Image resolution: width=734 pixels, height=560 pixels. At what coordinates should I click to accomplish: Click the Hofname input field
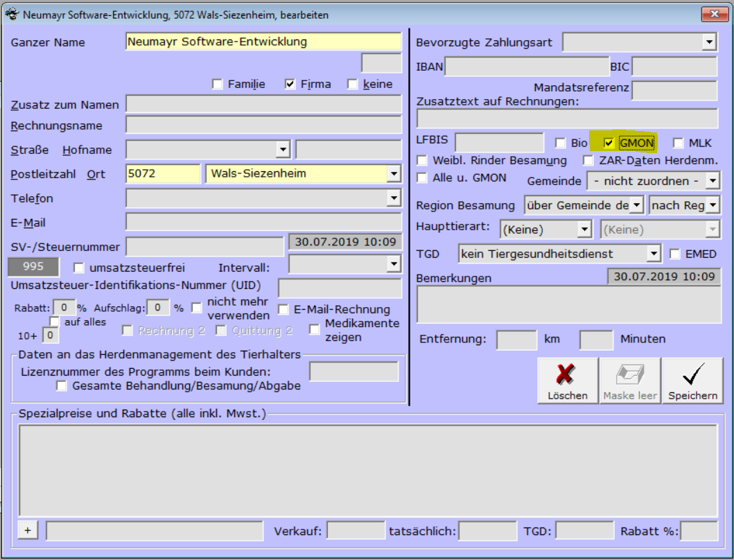349,150
